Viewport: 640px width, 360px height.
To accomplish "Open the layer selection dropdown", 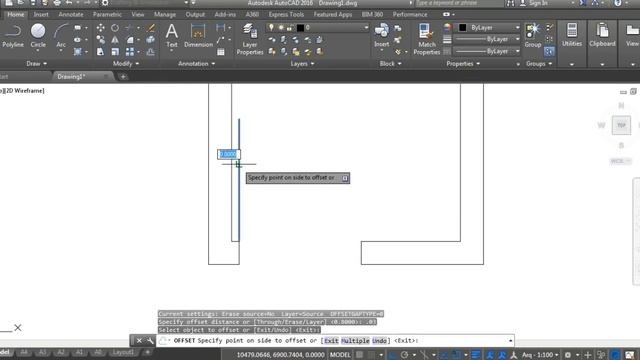I will click(x=318, y=28).
